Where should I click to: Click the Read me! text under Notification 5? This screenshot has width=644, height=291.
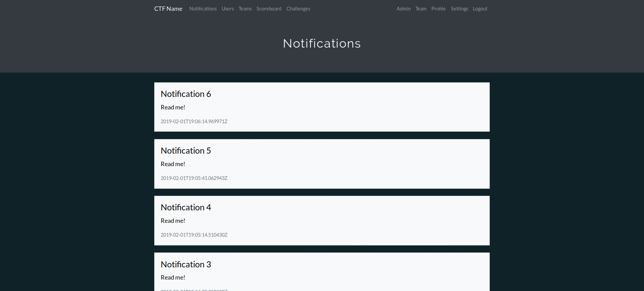tap(173, 164)
